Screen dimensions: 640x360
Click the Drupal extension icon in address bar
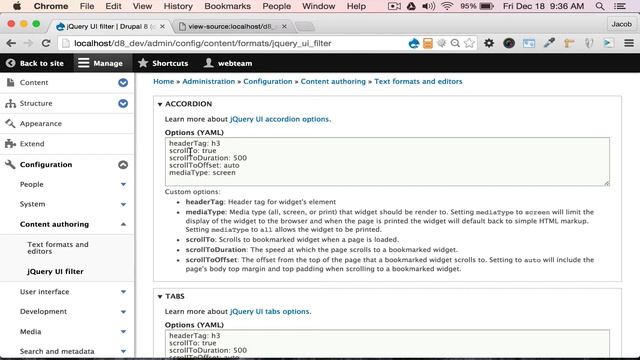click(413, 43)
